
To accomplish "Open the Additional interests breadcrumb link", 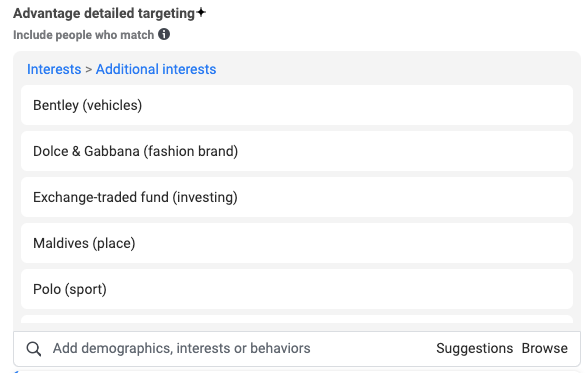I will click(x=156, y=69).
